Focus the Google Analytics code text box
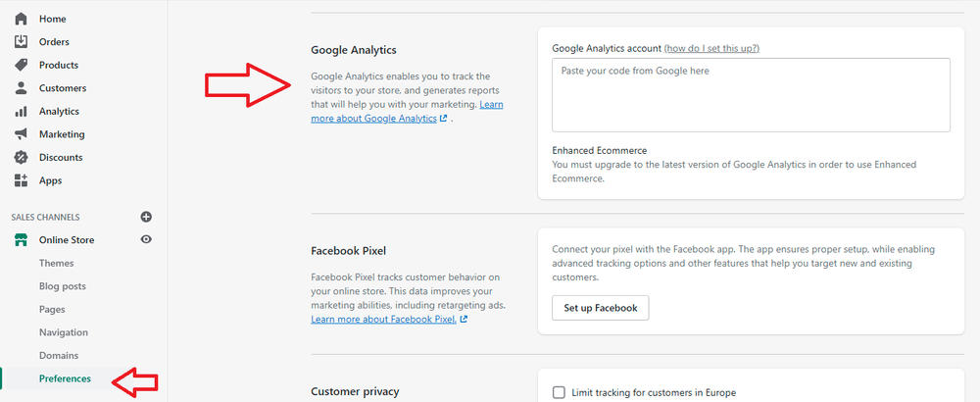 pos(751,95)
